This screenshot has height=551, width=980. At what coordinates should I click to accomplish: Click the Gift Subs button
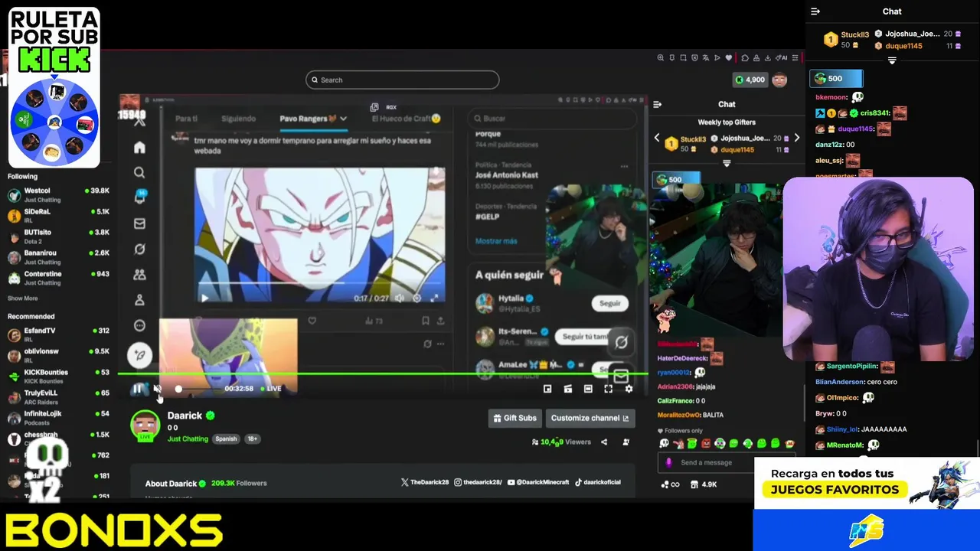(x=514, y=418)
